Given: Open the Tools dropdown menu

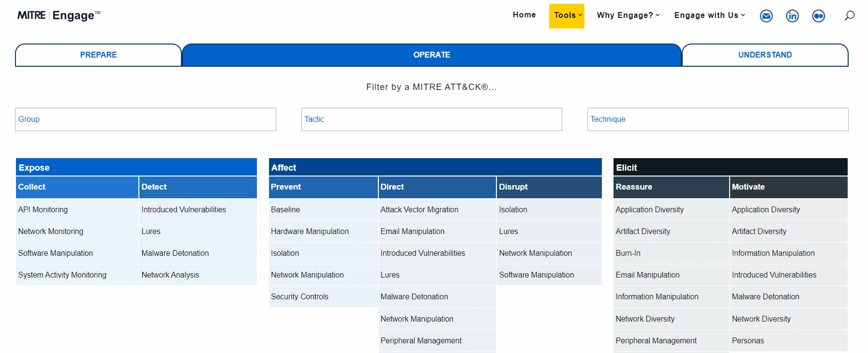Looking at the screenshot, I should (567, 16).
